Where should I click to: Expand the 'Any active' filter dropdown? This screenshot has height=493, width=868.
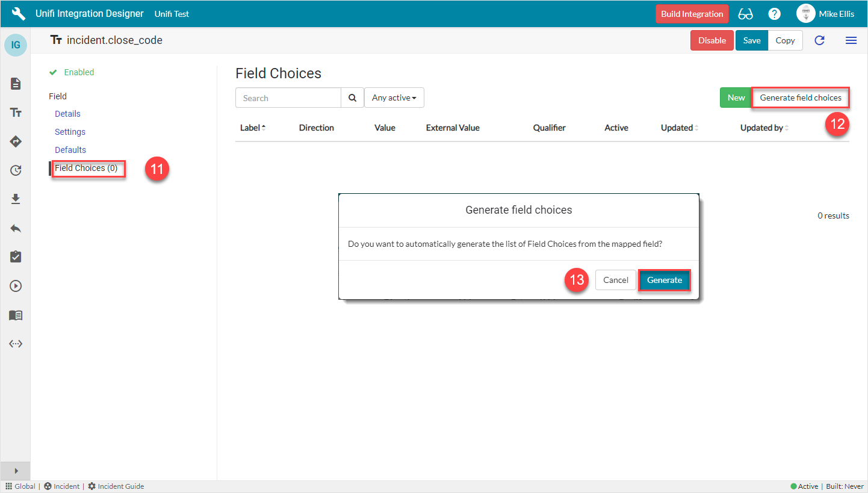[394, 98]
